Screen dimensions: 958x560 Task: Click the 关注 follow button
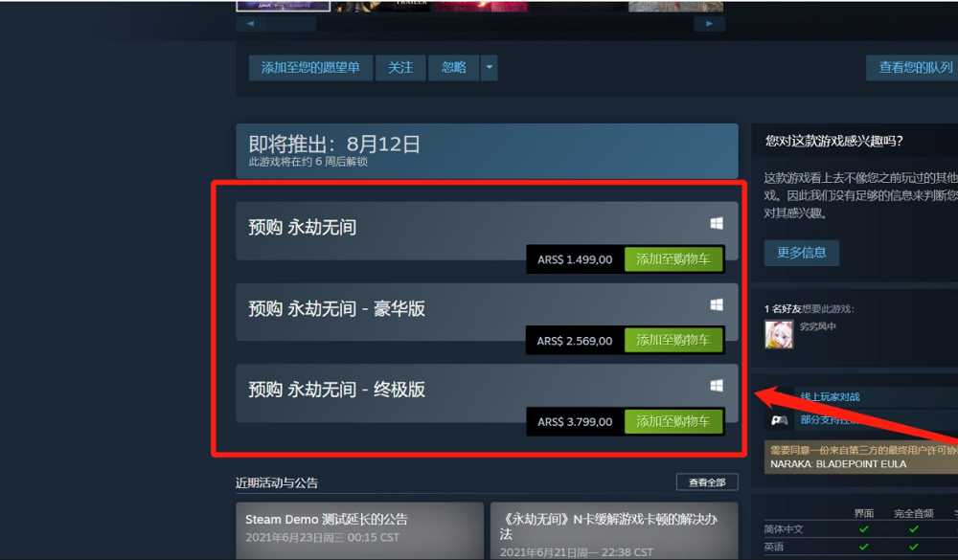pos(400,68)
